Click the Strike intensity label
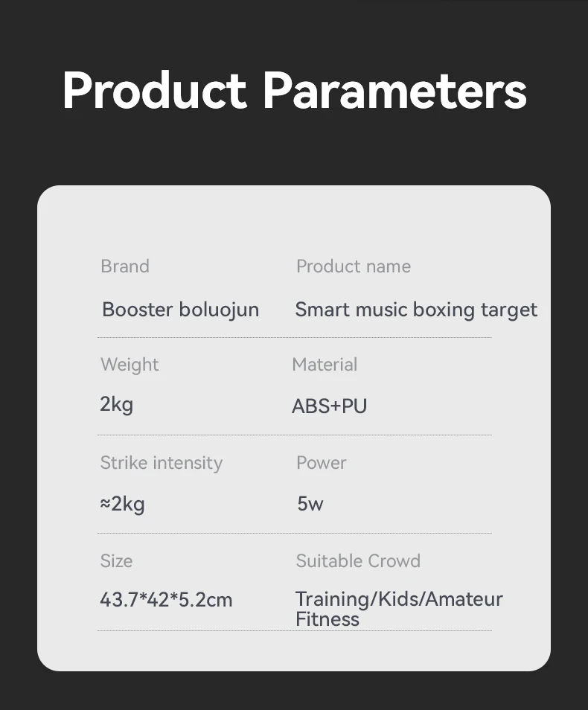The height and width of the screenshot is (710, 588). click(x=162, y=463)
